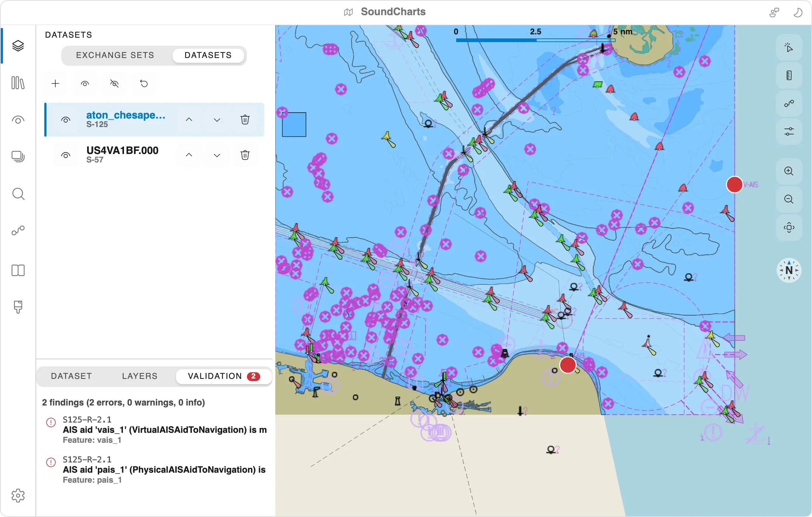This screenshot has height=517, width=812.
Task: Recenter the map with fit-view icon
Action: (x=789, y=227)
